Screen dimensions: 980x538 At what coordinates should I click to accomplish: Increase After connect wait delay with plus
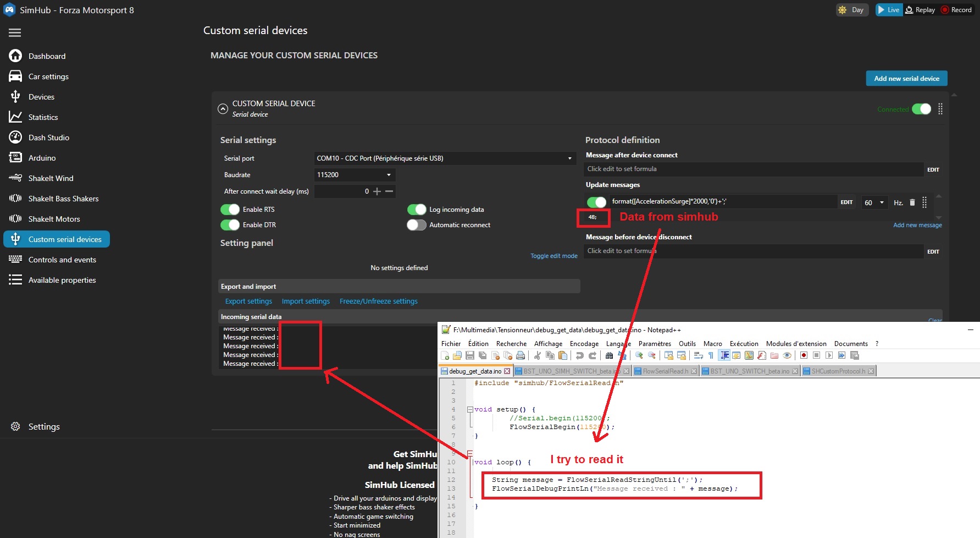377,191
